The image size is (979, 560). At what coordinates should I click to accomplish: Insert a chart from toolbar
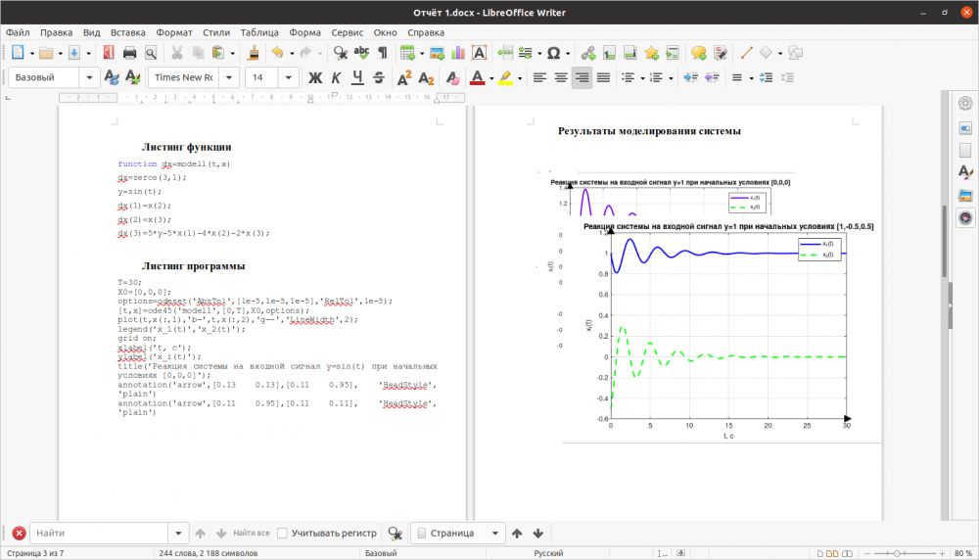[458, 53]
